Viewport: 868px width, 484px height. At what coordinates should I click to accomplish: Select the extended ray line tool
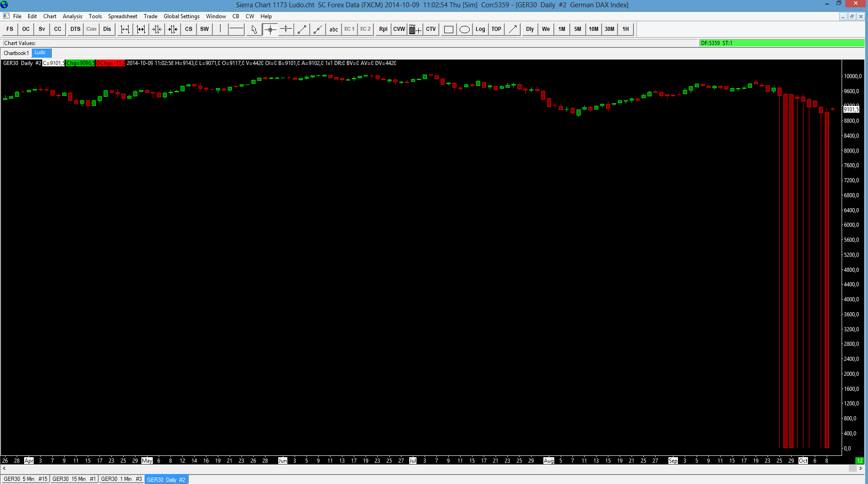click(x=318, y=29)
